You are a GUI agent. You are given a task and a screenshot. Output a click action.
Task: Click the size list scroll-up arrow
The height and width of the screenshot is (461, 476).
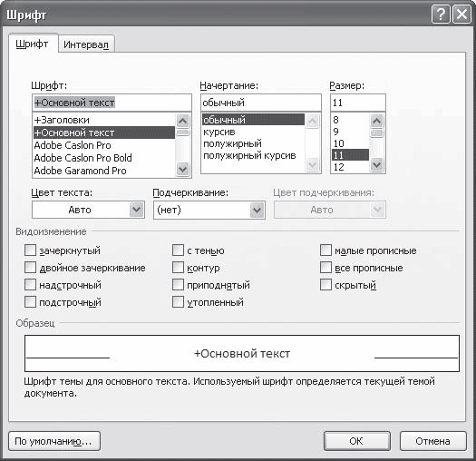(377, 121)
